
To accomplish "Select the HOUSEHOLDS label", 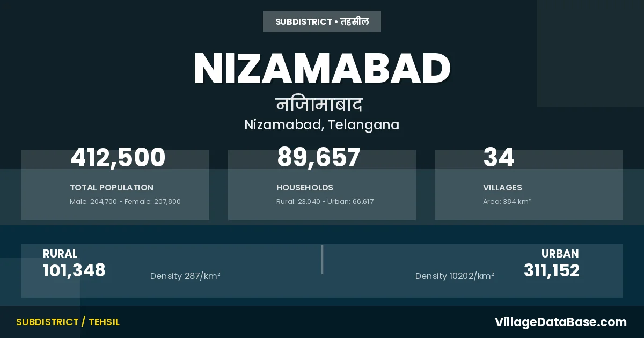I will pos(305,188).
